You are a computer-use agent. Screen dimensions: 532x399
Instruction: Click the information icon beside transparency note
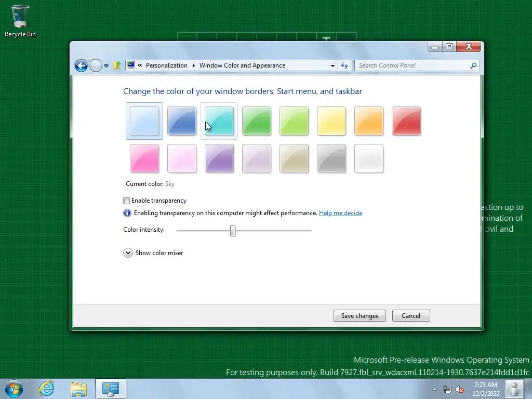(127, 213)
